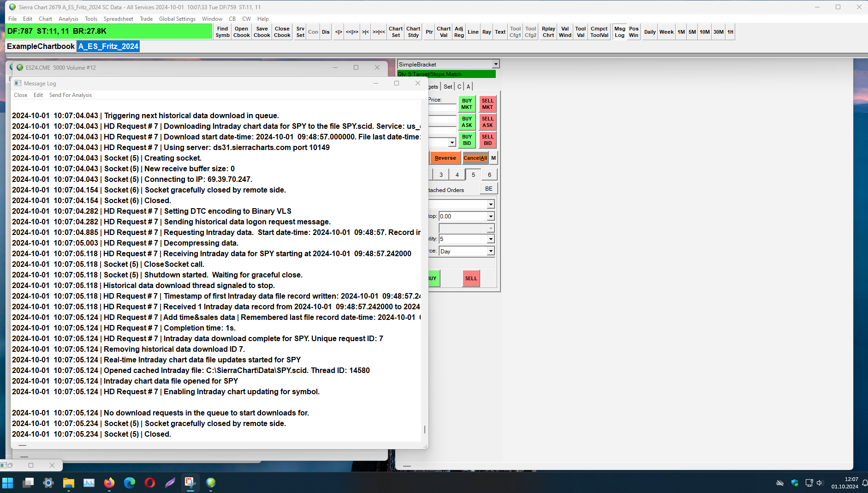Open the Global Settings menu
This screenshot has height=493, width=868.
(x=177, y=19)
